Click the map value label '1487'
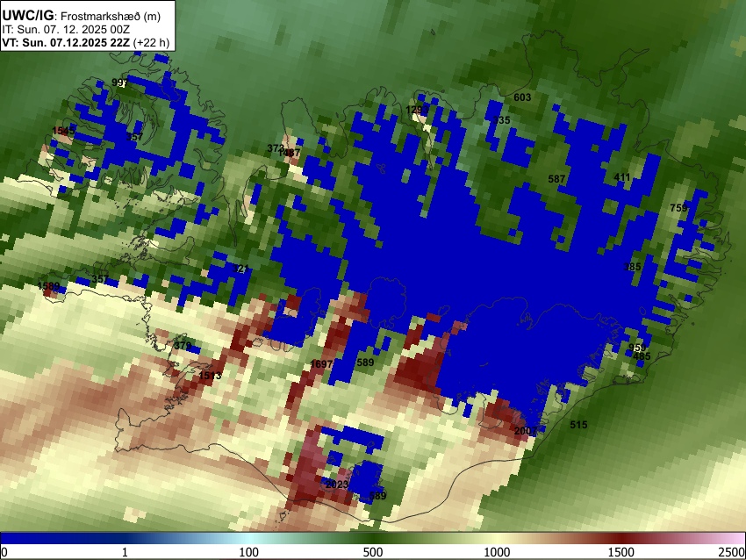This screenshot has width=746, height=560. pyautogui.click(x=290, y=153)
